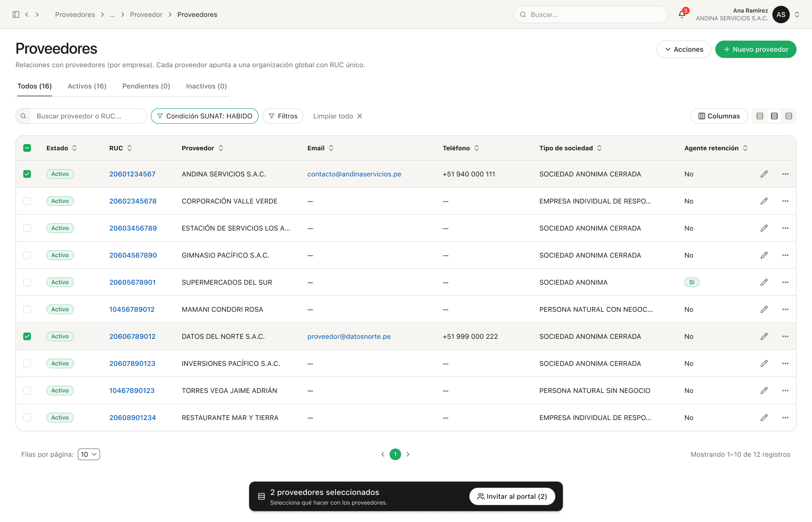The image size is (812, 522).
Task: Check ESTACIÓN DE SERVICIOS row checkbox
Action: pyautogui.click(x=27, y=228)
